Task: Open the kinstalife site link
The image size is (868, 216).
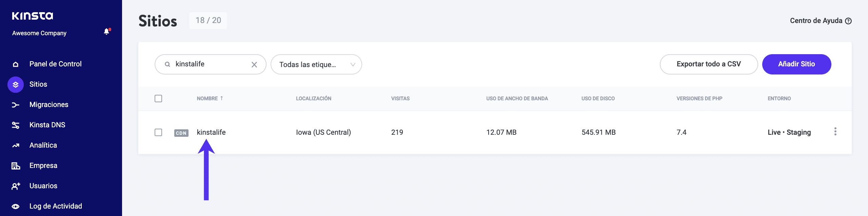Action: click(x=211, y=132)
